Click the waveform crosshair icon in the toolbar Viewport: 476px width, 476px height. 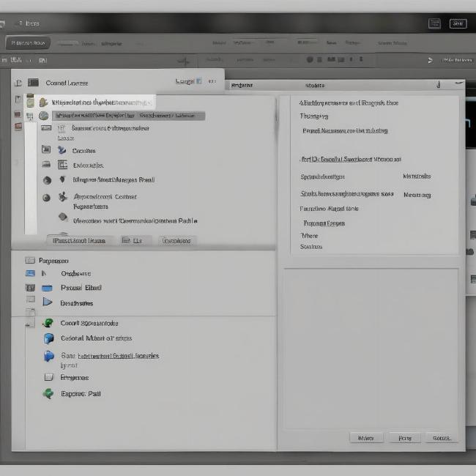pyautogui.click(x=184, y=61)
